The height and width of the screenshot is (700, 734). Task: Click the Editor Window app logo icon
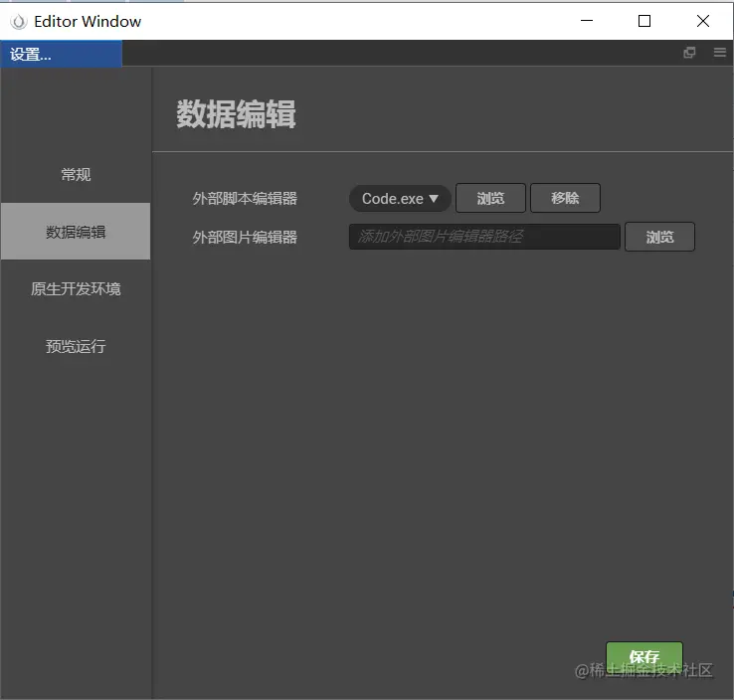[x=19, y=22]
